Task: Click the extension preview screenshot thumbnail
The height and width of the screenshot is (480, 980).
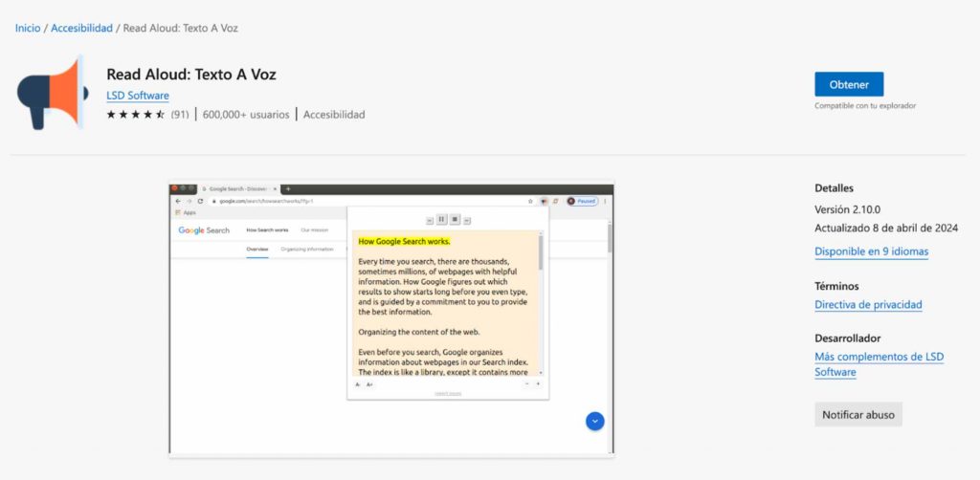Action: pos(391,319)
